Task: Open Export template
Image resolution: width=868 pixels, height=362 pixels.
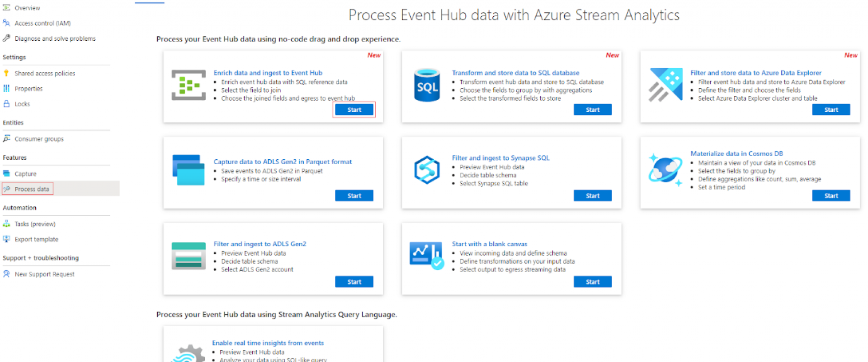Action: pos(36,239)
